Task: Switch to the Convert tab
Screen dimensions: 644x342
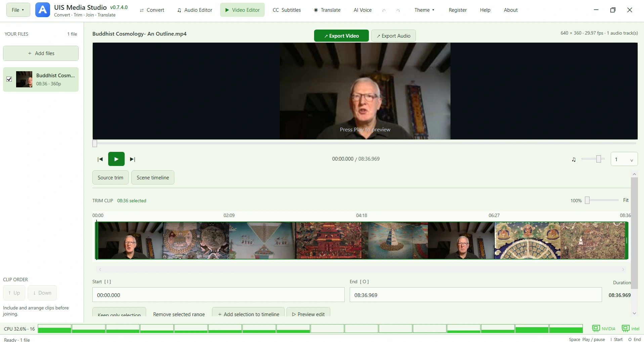Action: pos(152,10)
